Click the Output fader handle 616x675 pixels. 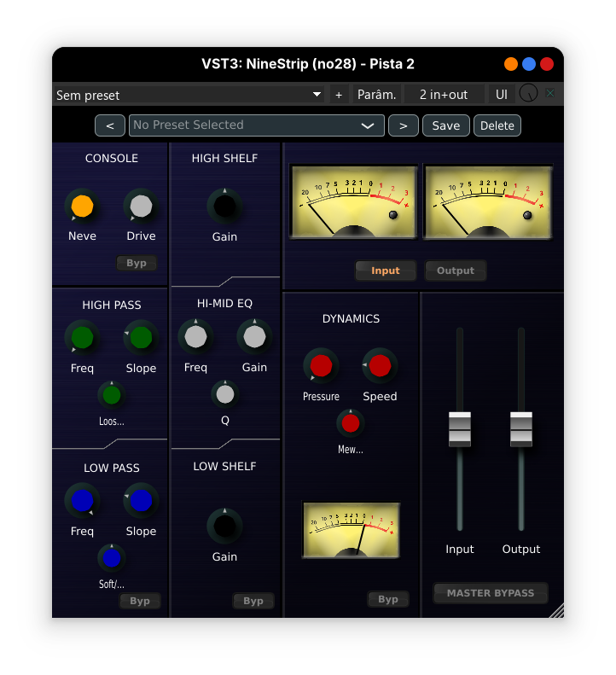click(x=521, y=428)
